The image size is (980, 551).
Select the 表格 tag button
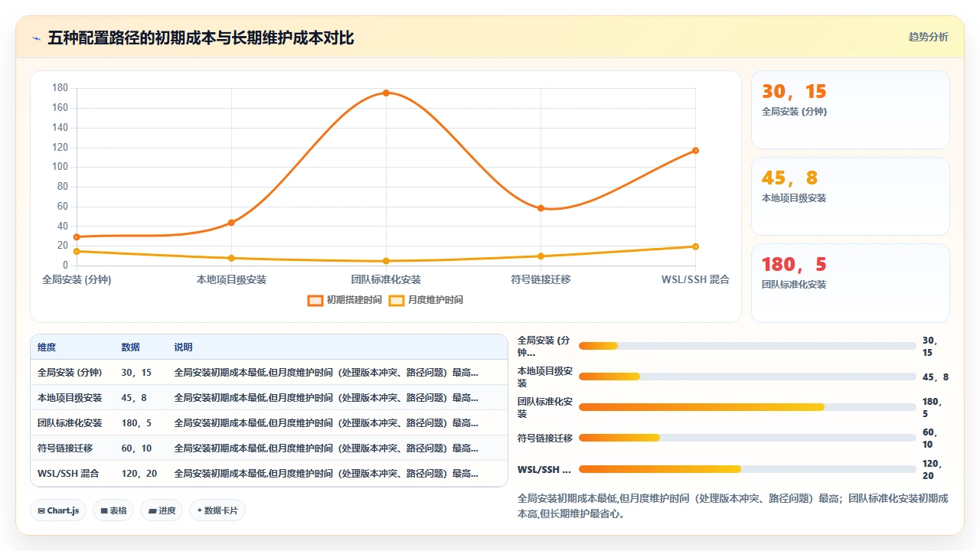113,510
